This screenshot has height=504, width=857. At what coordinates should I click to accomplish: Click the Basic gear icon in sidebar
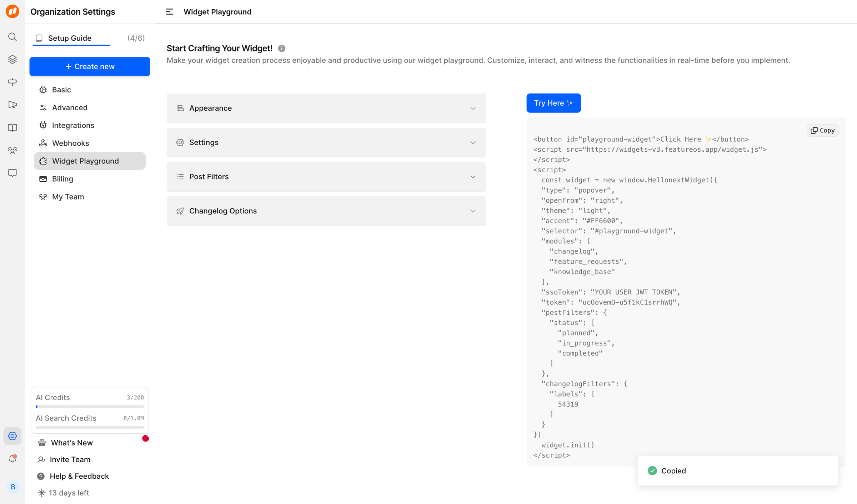pos(43,90)
